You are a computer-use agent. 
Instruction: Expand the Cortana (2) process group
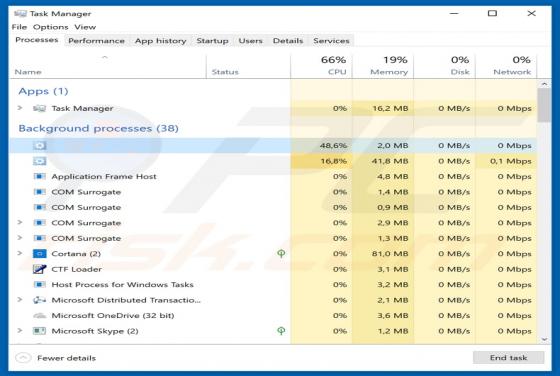coord(20,253)
